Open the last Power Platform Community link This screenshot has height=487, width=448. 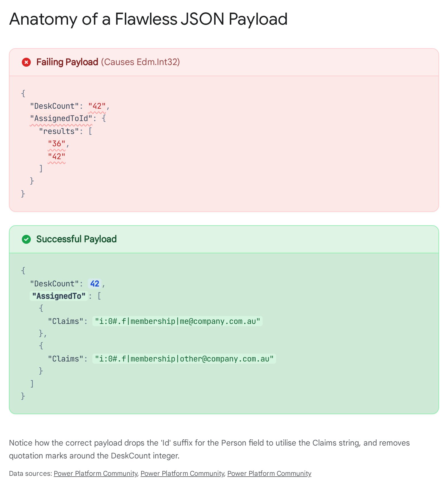pos(269,474)
